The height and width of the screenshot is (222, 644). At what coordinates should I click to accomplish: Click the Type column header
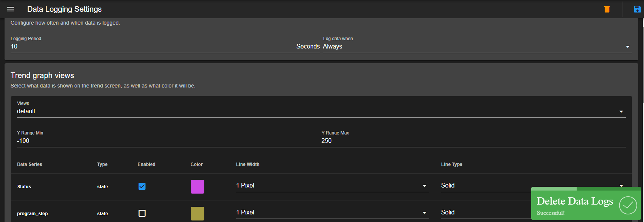[102, 164]
